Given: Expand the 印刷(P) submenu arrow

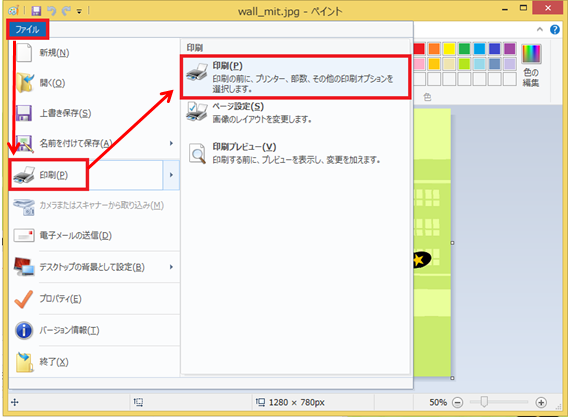Looking at the screenshot, I should coord(171,175).
